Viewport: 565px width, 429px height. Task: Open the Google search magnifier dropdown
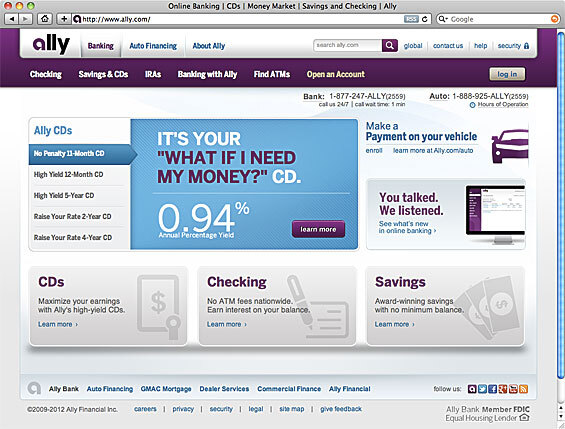pyautogui.click(x=443, y=19)
